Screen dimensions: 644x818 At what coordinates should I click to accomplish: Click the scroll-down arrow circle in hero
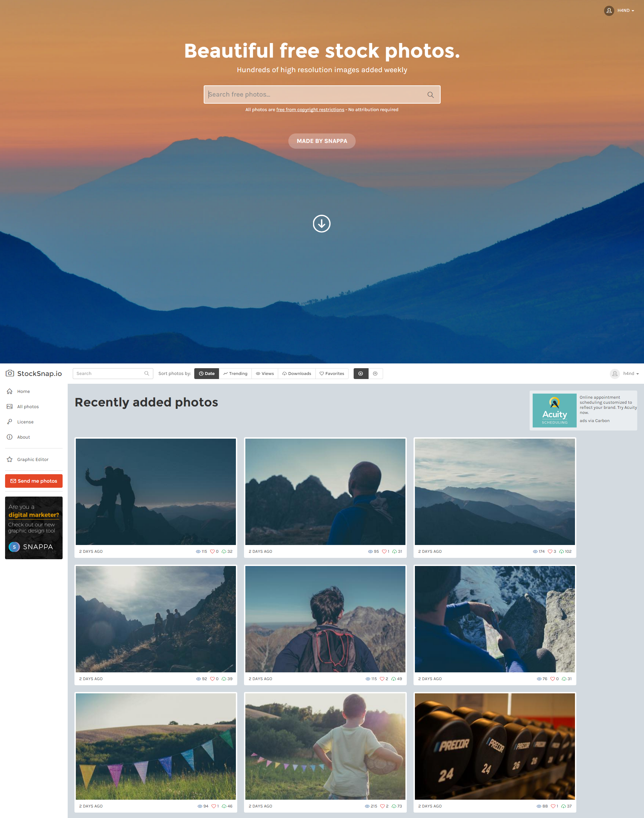click(321, 224)
